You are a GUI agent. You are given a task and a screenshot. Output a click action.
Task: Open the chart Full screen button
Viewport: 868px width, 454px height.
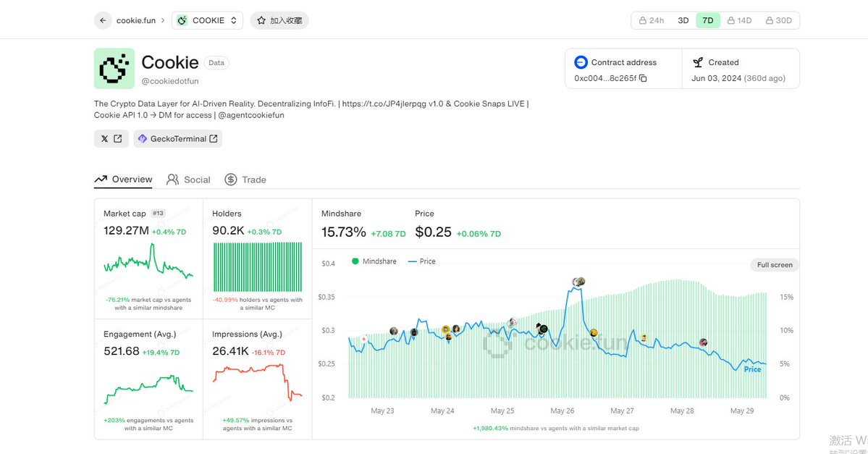[775, 264]
